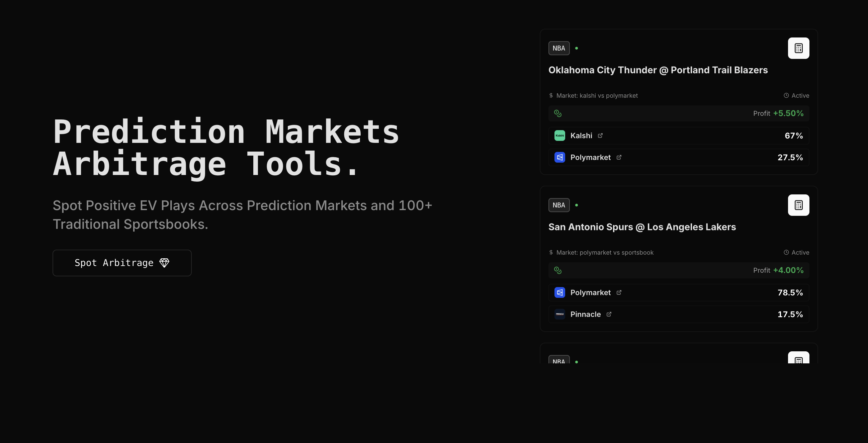Toggle the green status dot on Thunder card

tap(577, 48)
